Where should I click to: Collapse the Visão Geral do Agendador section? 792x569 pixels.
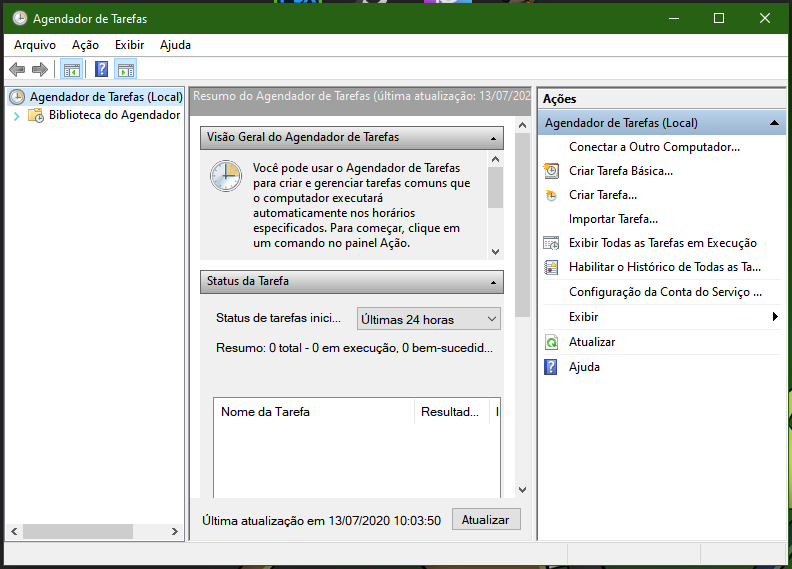click(x=493, y=138)
